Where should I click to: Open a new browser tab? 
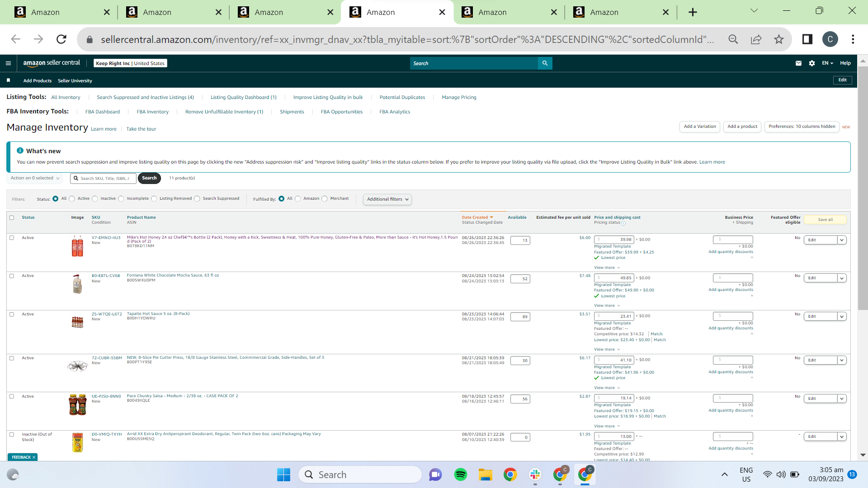693,12
